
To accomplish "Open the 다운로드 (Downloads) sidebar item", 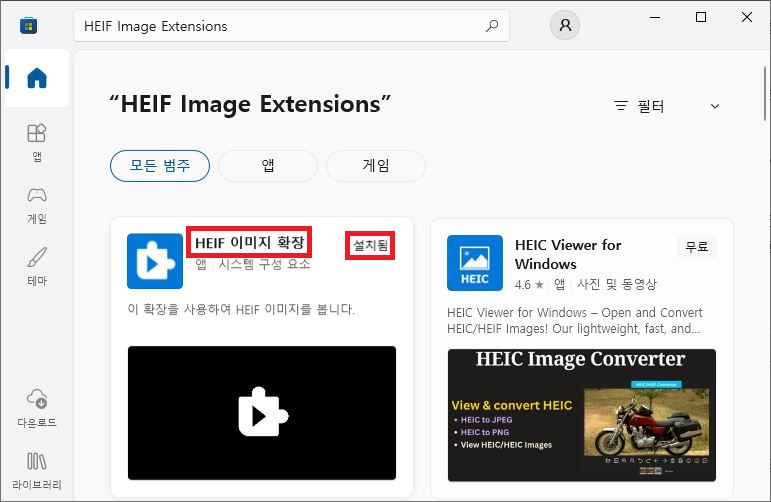I will point(37,408).
